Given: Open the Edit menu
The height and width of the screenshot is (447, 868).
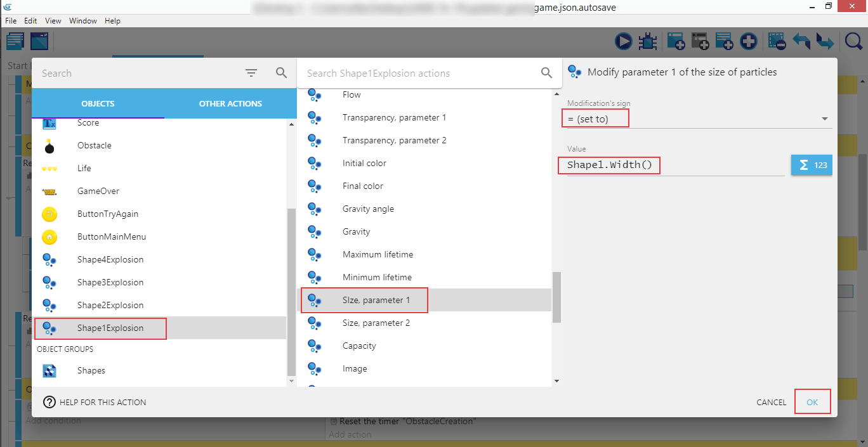Looking at the screenshot, I should pyautogui.click(x=30, y=21).
